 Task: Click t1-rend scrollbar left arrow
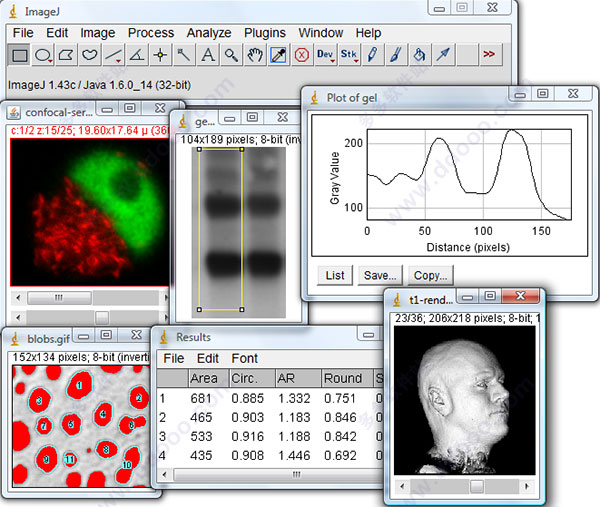[x=402, y=486]
